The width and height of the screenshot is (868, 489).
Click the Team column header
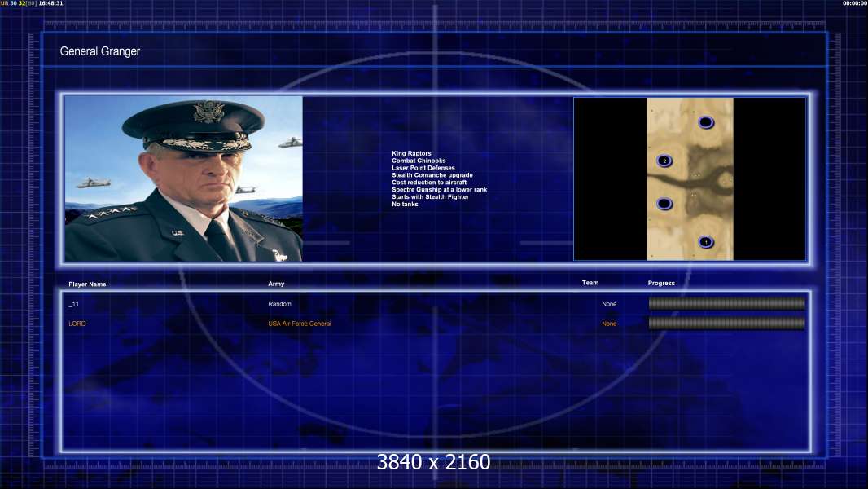pyautogui.click(x=590, y=283)
